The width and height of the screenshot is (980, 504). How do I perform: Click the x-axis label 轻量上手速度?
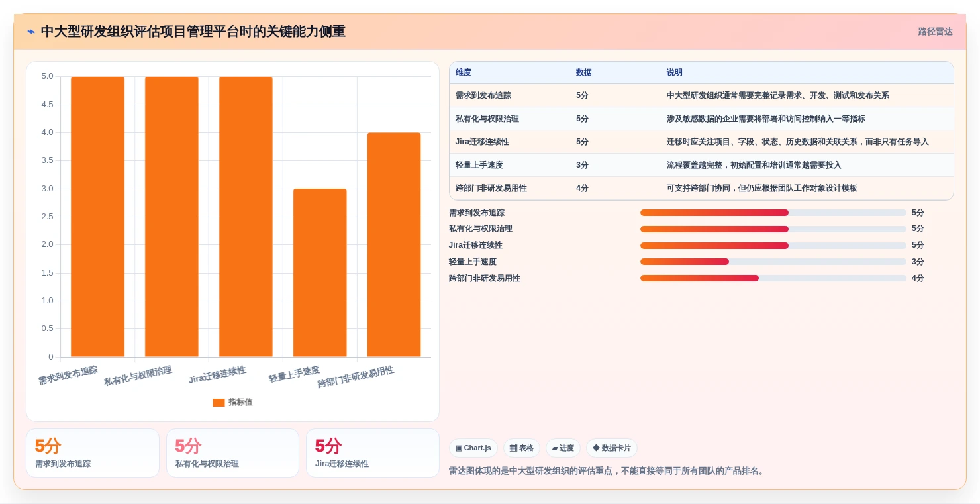[294, 374]
